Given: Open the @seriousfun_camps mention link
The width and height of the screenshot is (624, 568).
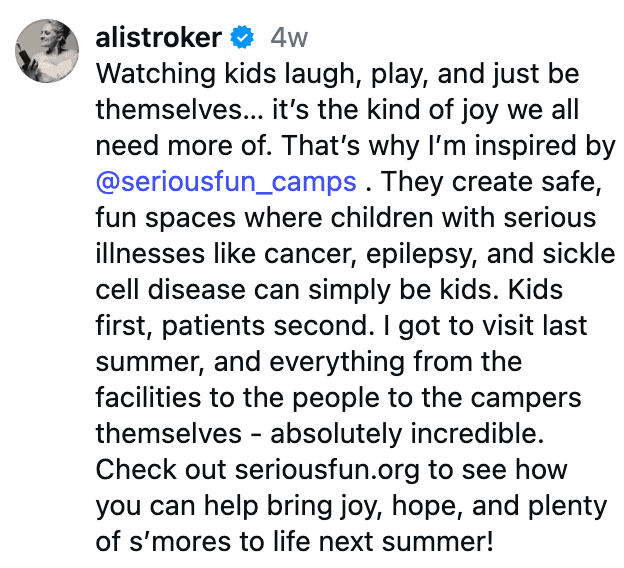Looking at the screenshot, I should pos(225,183).
